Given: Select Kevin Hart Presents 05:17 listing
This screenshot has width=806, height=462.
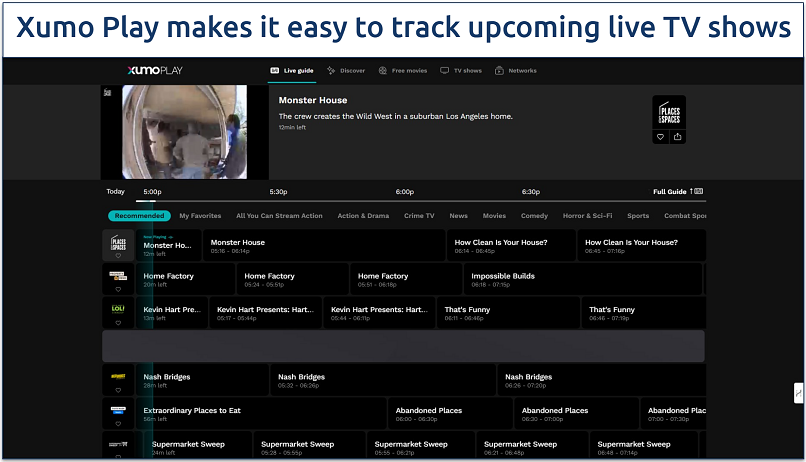Looking at the screenshot, I should pyautogui.click(x=266, y=312).
